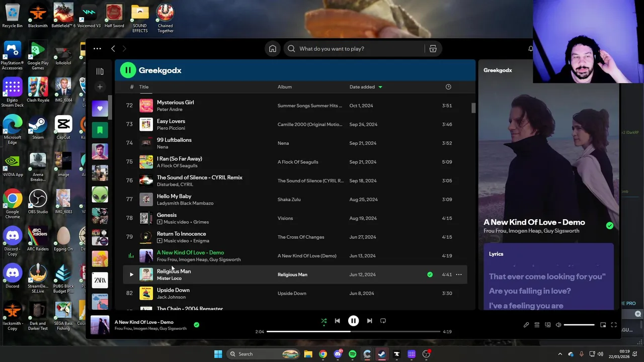Click the green sort arrow beside Date added
The height and width of the screenshot is (362, 644).
tap(380, 87)
